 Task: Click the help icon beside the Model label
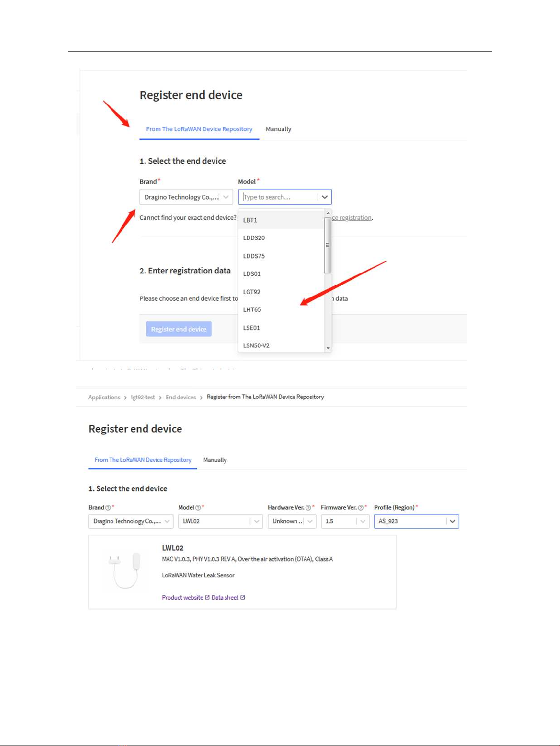[198, 508]
